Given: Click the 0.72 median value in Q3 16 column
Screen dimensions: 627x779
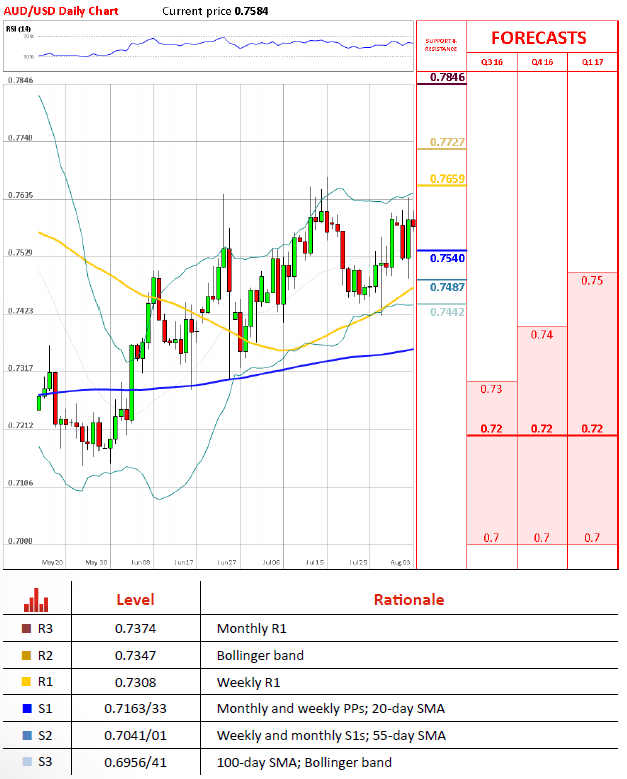Looking at the screenshot, I should pos(491,428).
